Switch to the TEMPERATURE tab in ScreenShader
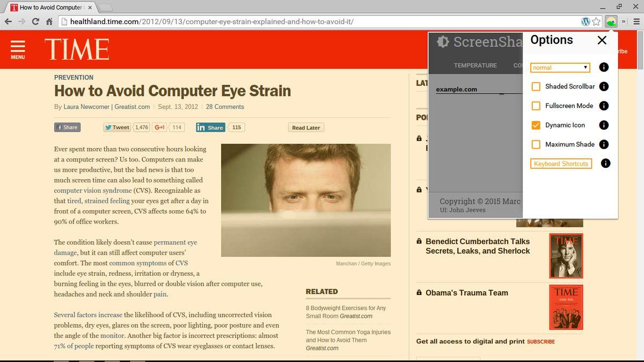The image size is (644, 362). pos(475,65)
